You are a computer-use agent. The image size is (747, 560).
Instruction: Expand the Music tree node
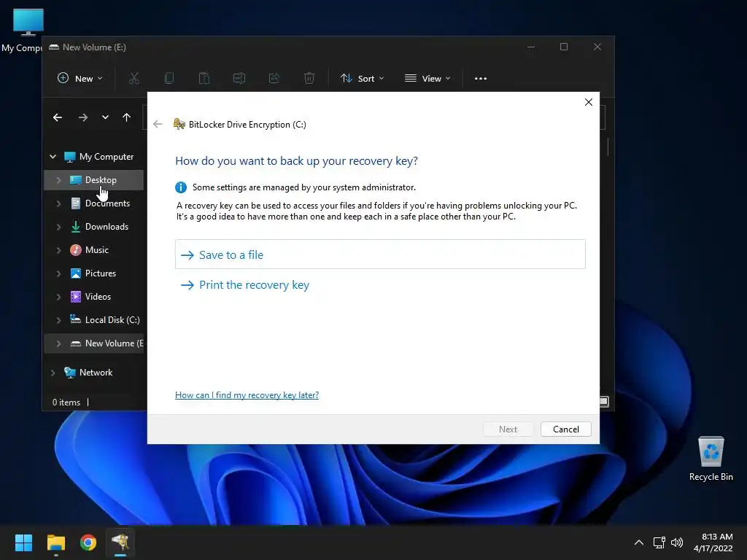pos(58,250)
